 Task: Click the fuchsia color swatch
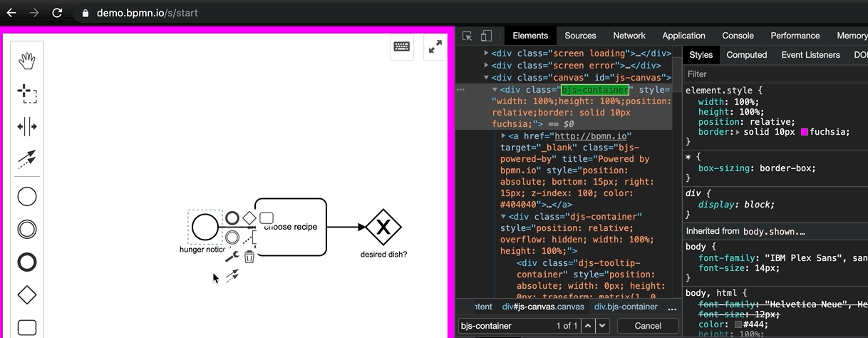805,133
